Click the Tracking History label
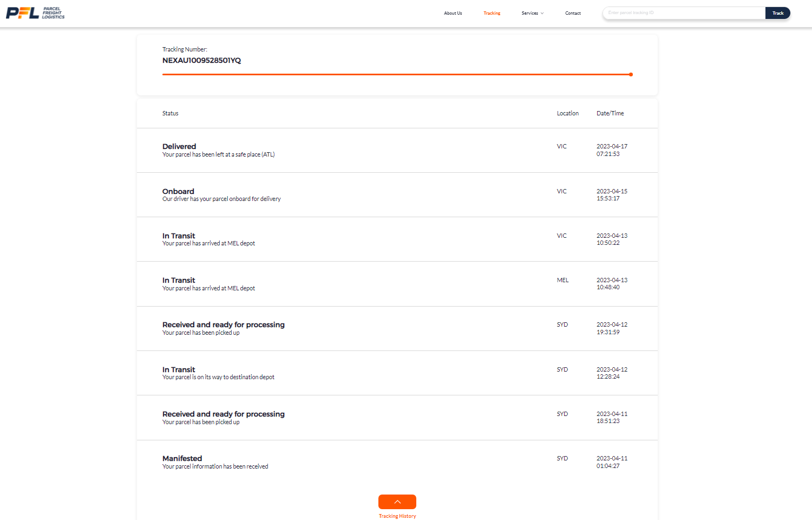The image size is (812, 520). coord(397,516)
